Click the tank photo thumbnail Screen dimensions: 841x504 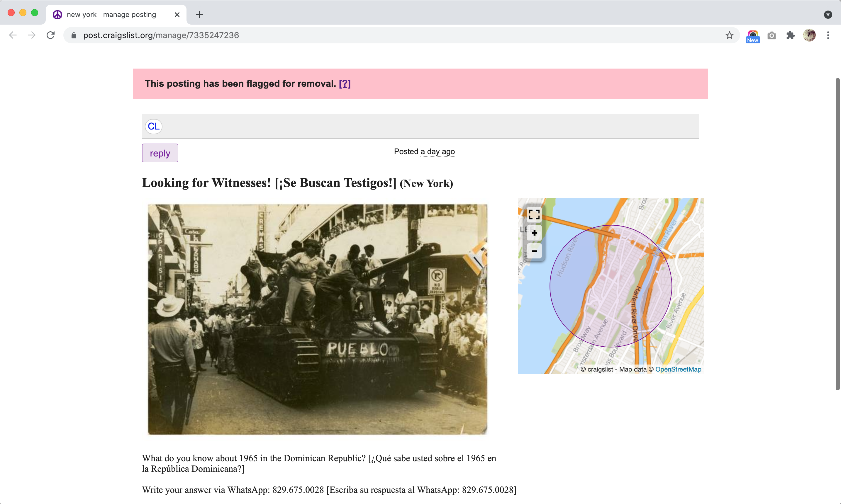[x=317, y=319]
